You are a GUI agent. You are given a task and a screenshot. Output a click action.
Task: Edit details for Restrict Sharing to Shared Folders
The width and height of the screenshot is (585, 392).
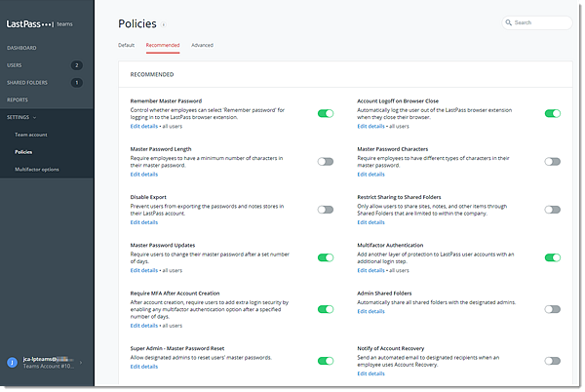point(370,222)
